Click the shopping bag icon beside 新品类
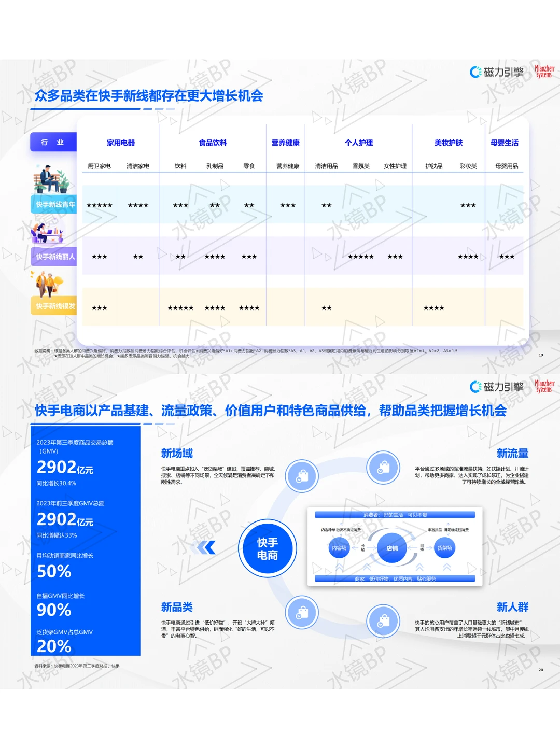Screen dimensions: 560x748 tap(302, 613)
